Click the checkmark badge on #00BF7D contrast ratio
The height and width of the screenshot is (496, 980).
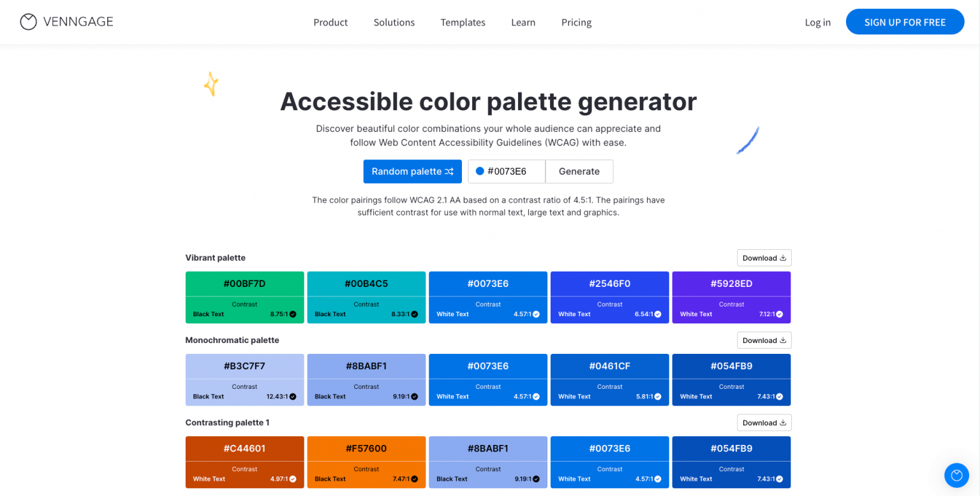point(292,314)
